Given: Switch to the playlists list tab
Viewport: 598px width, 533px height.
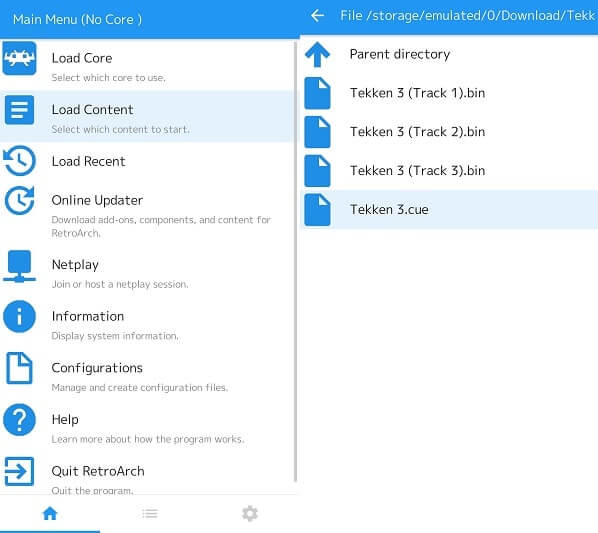Looking at the screenshot, I should [150, 514].
